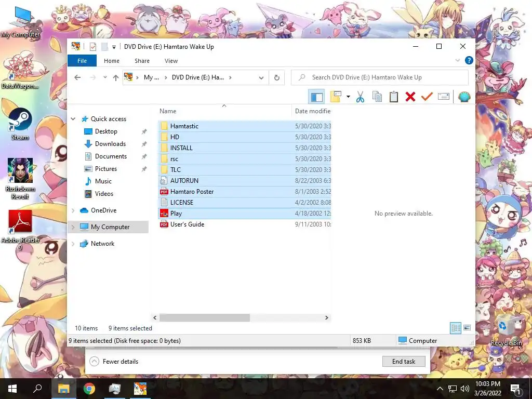The image size is (532, 399).
Task: Select Videos in navigation pane
Action: [104, 194]
